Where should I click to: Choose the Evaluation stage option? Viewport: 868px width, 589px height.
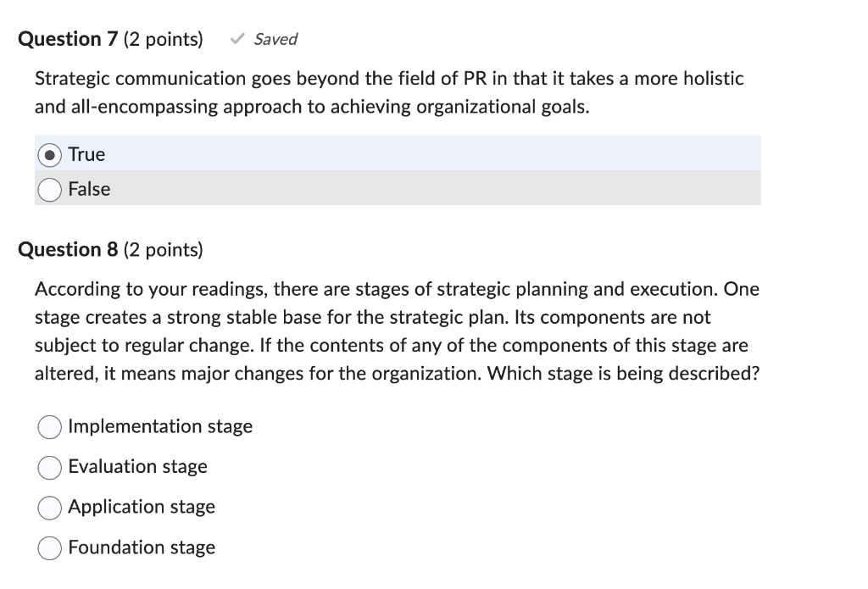pos(49,468)
